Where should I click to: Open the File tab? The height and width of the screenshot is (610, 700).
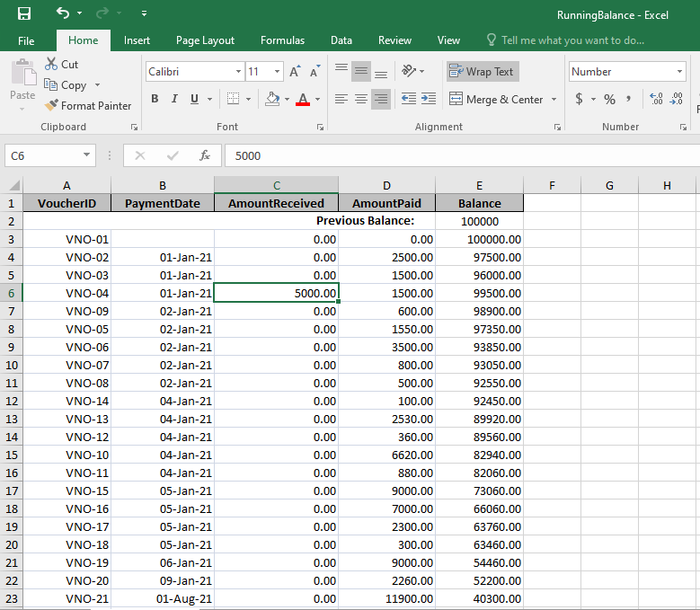[x=26, y=40]
